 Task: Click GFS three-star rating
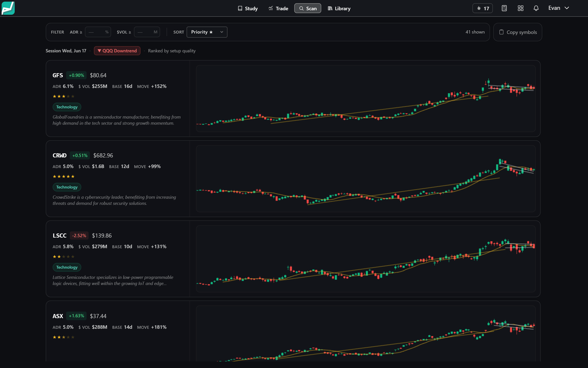63,96
